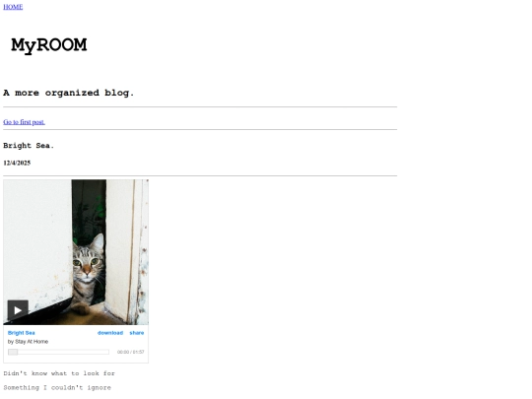Open the share option in the player

(137, 333)
